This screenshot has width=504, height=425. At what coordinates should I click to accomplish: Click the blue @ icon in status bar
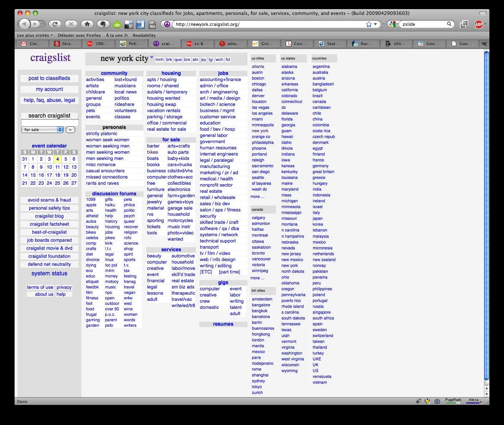pyautogui.click(x=437, y=401)
